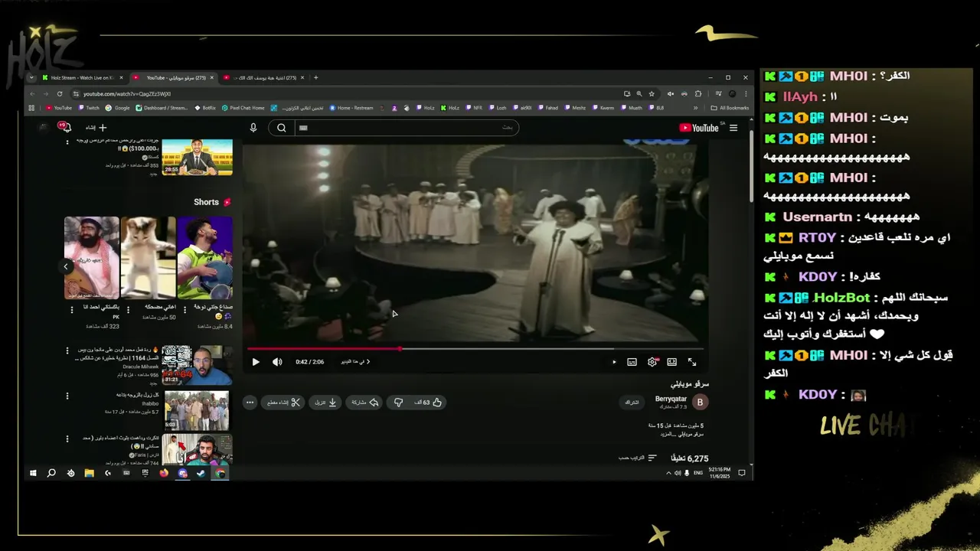980x551 pixels.
Task: Open Steam from the taskbar
Action: tap(201, 473)
